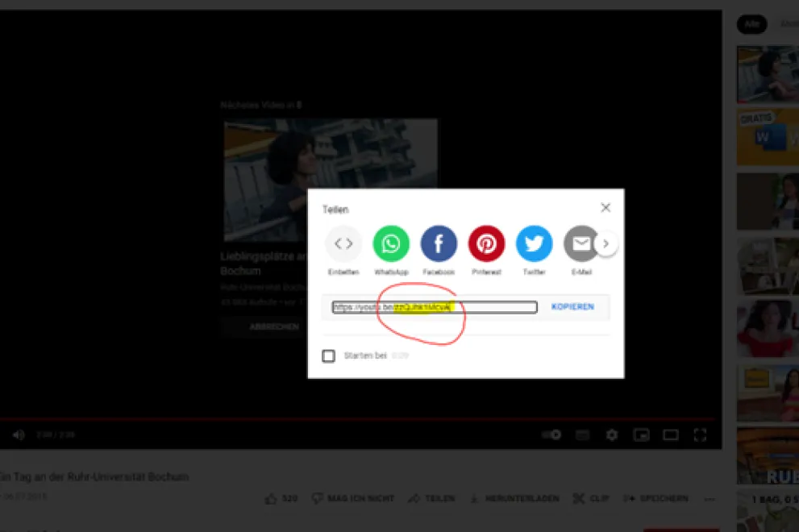Screen dimensions: 799x532
Task: Share the video on Twitter
Action: (534, 243)
